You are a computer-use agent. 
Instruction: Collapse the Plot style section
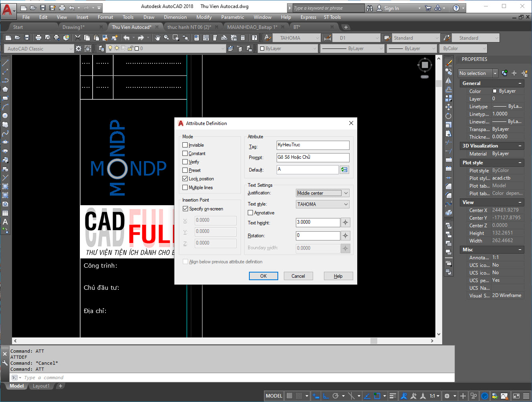click(x=520, y=163)
